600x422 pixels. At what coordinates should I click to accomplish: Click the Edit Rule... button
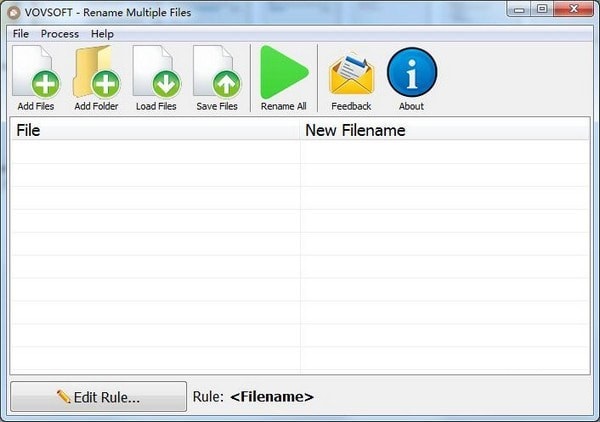pyautogui.click(x=99, y=397)
